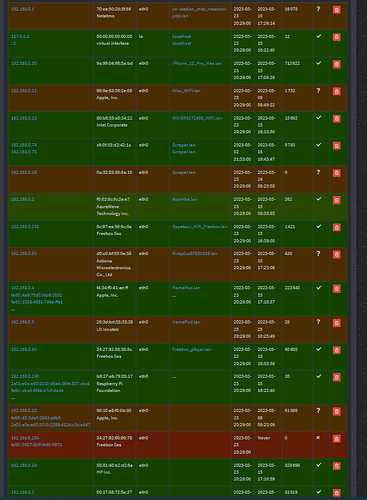The height and width of the screenshot is (500, 367).
Task: Open IP link 192.168.0.24
Action: [x=24, y=465]
